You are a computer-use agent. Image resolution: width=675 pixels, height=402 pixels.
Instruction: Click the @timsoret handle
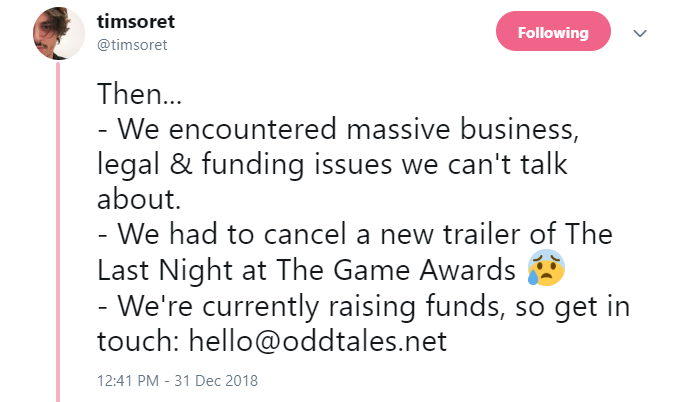click(136, 43)
